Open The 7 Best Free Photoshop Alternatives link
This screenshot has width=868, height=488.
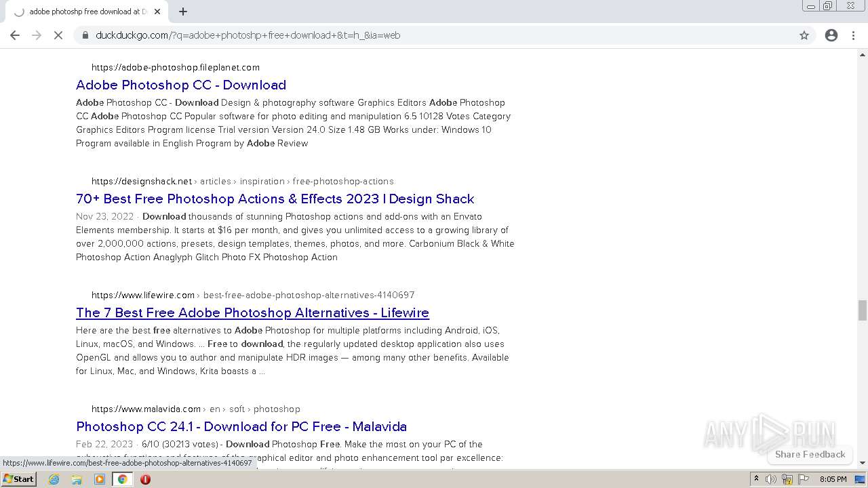click(x=252, y=312)
